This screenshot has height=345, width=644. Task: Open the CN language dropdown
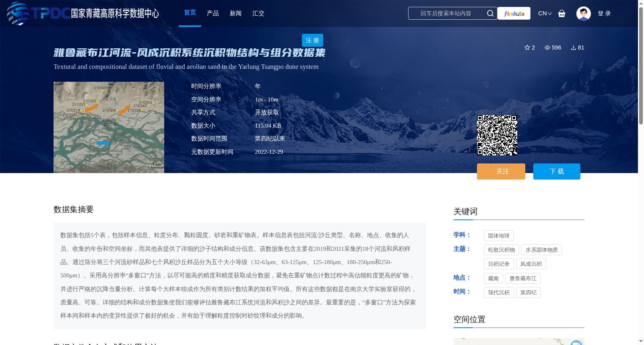pyautogui.click(x=545, y=13)
